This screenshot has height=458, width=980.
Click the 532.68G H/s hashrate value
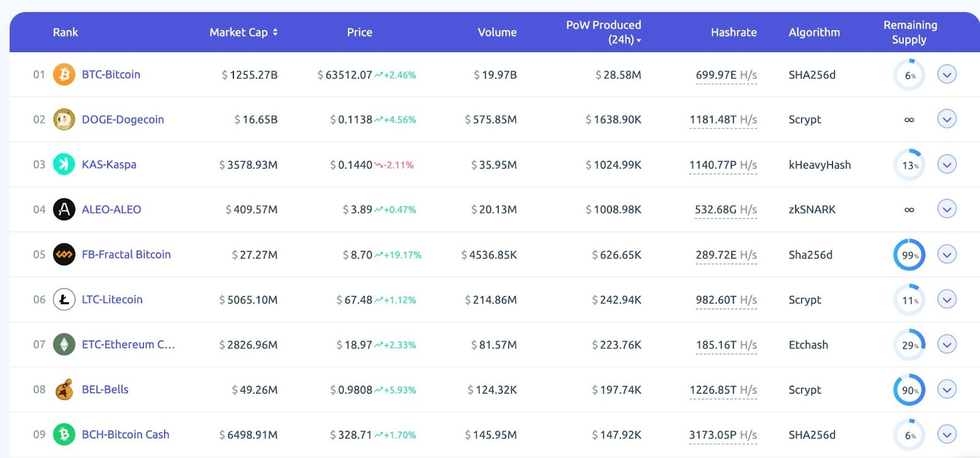726,210
